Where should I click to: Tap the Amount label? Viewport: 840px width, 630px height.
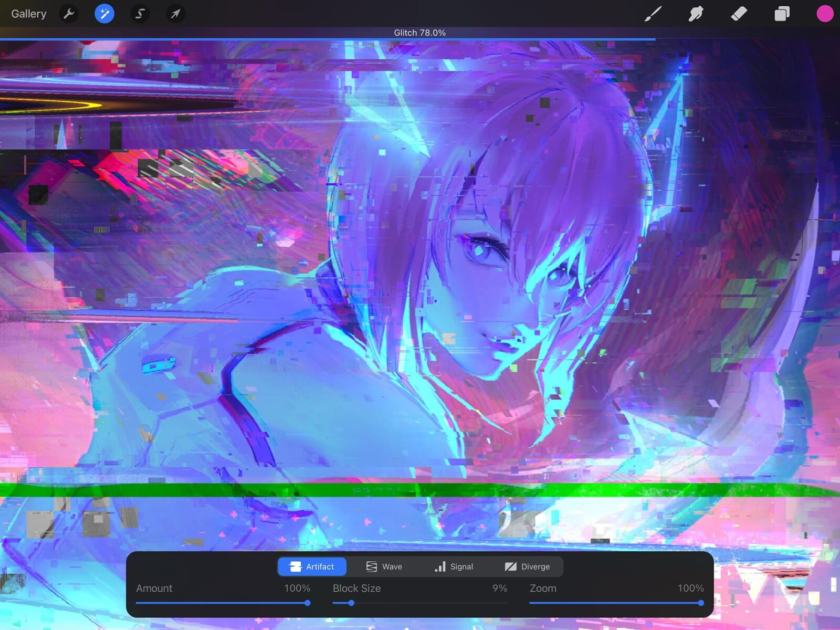point(154,588)
